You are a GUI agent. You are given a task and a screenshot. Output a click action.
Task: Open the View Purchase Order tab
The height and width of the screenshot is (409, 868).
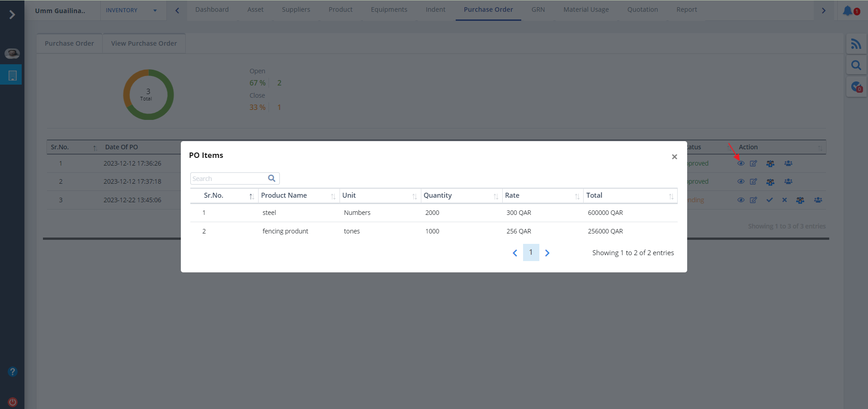click(x=144, y=43)
